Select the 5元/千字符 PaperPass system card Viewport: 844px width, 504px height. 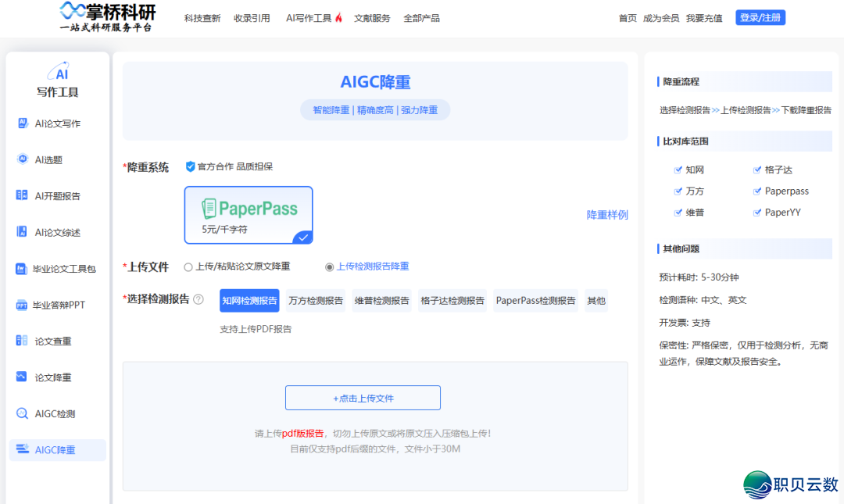click(249, 215)
